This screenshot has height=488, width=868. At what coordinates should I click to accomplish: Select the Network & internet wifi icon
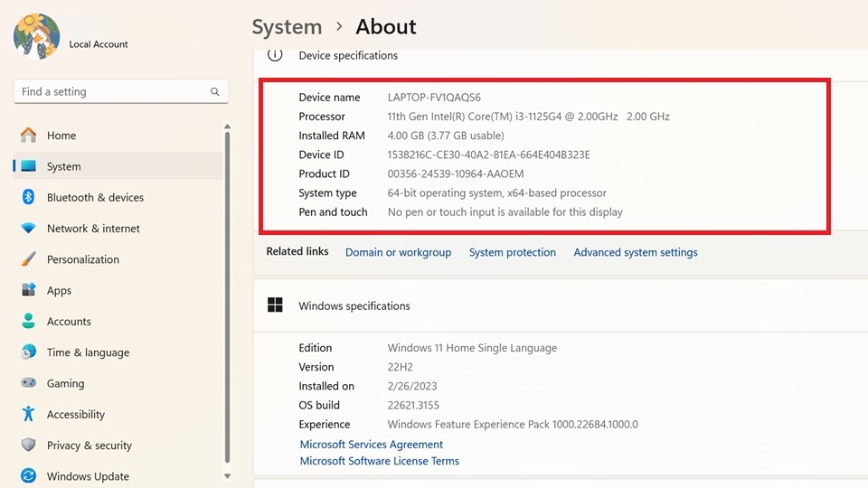(x=28, y=228)
